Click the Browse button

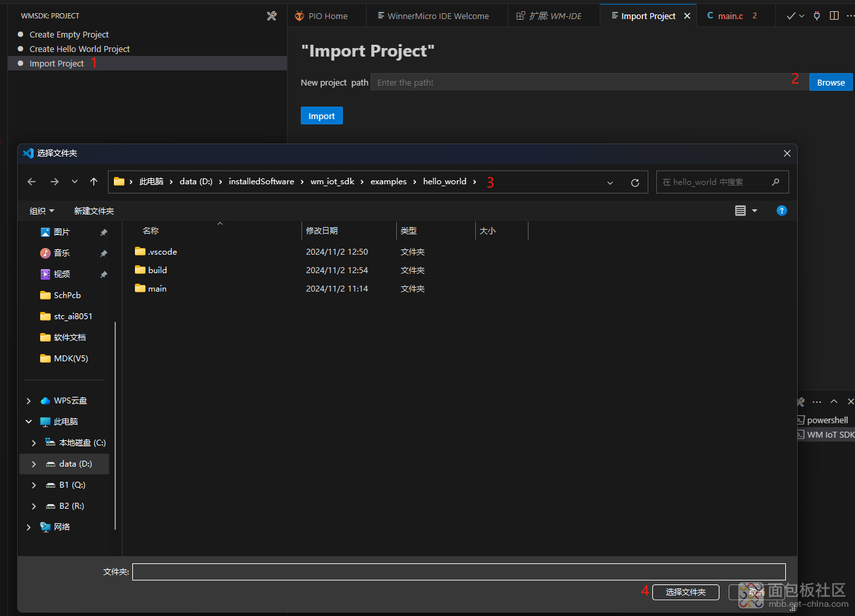tap(831, 82)
